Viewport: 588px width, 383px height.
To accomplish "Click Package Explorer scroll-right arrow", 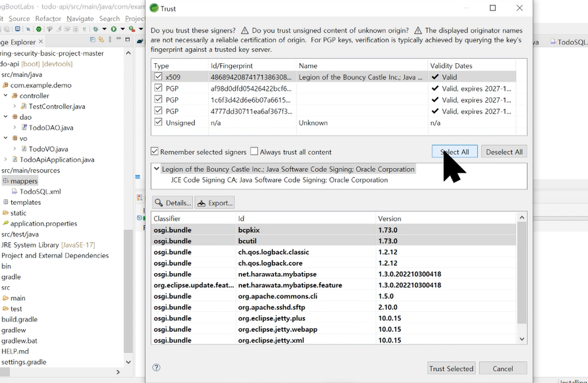I will tap(118, 372).
